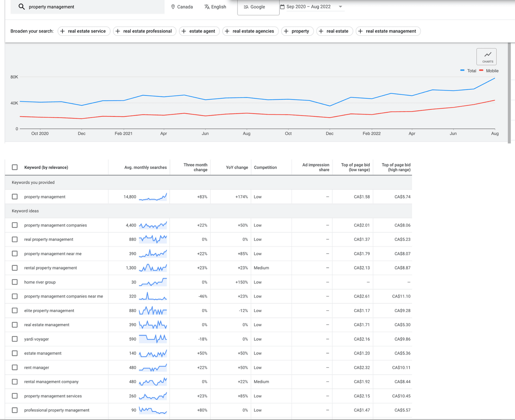515x420 pixels.
Task: Click sparkline for elite property management row
Action: pyautogui.click(x=153, y=311)
